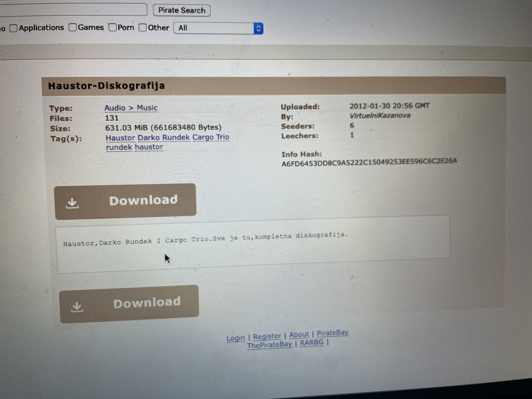The image size is (532, 399).
Task: Open the lowercase rundek tag
Action: pyautogui.click(x=119, y=147)
